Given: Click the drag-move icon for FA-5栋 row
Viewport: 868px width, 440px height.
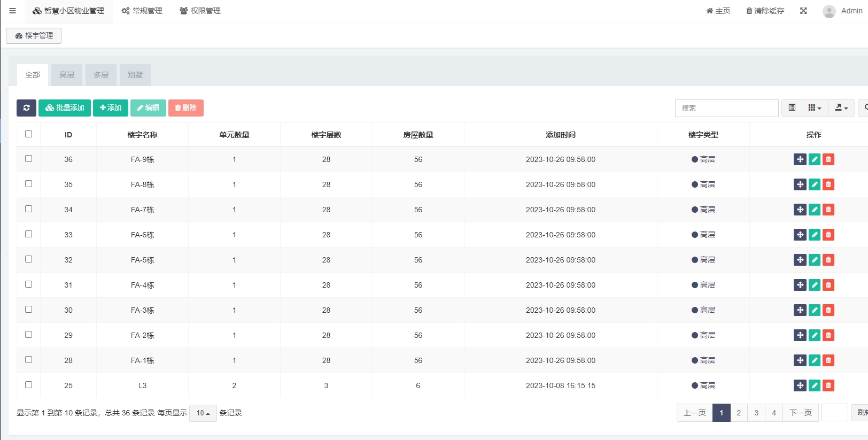Looking at the screenshot, I should click(x=800, y=260).
